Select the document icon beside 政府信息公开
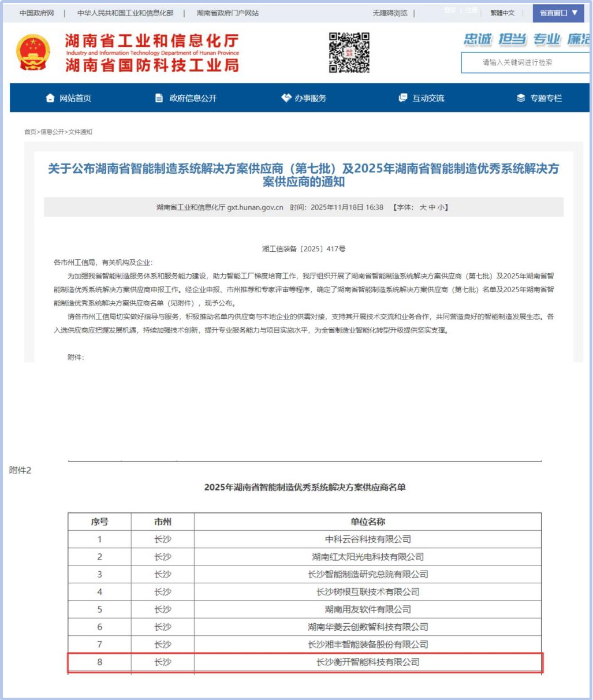The image size is (593, 700). click(159, 98)
